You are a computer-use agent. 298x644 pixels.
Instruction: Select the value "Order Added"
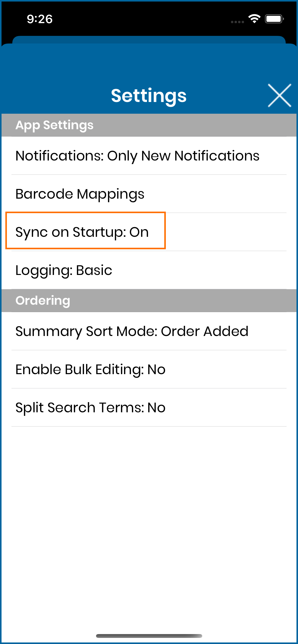[205, 331]
